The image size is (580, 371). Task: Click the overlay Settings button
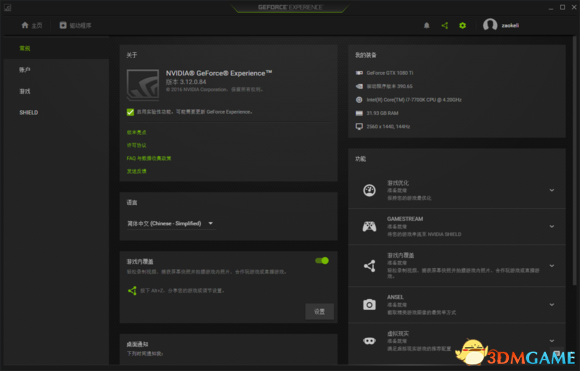coord(320,311)
